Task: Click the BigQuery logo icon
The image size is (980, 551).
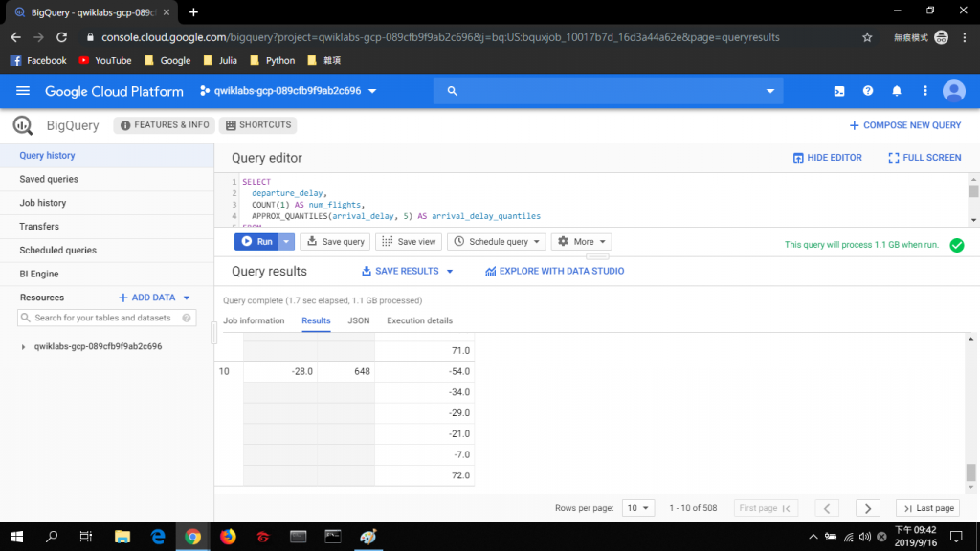Action: (x=23, y=125)
